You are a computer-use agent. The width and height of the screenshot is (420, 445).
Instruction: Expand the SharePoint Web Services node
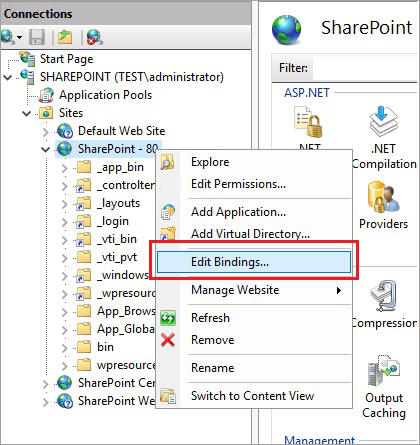click(x=46, y=402)
